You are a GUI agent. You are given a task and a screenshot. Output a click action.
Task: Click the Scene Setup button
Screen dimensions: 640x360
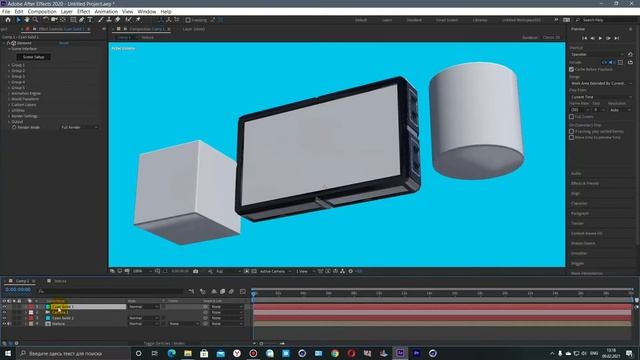click(x=33, y=57)
